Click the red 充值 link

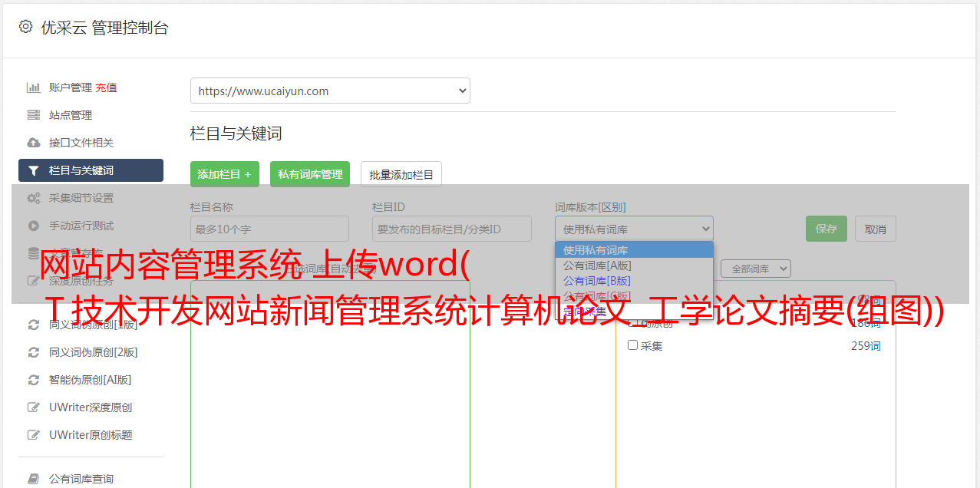[106, 87]
